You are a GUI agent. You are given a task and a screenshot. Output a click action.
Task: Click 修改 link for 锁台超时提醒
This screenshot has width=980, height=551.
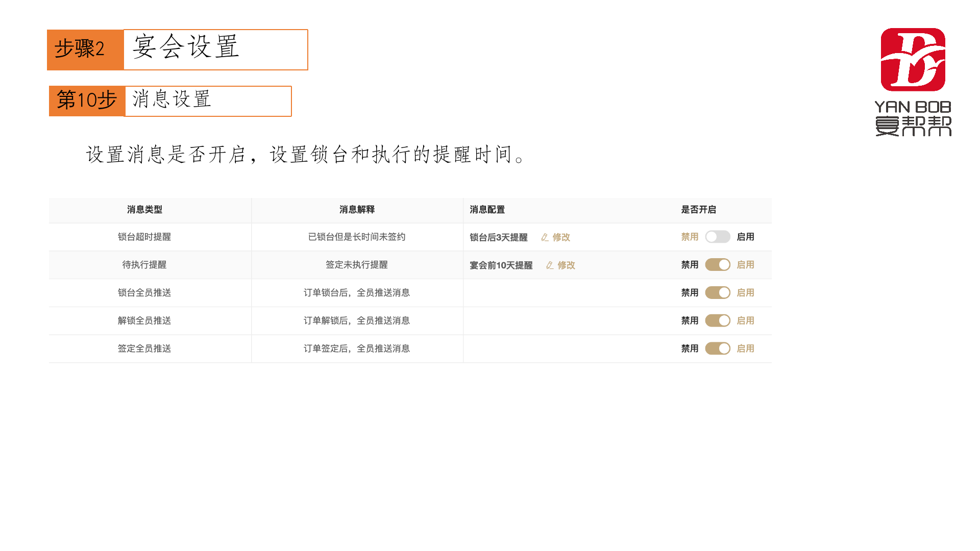click(x=561, y=237)
